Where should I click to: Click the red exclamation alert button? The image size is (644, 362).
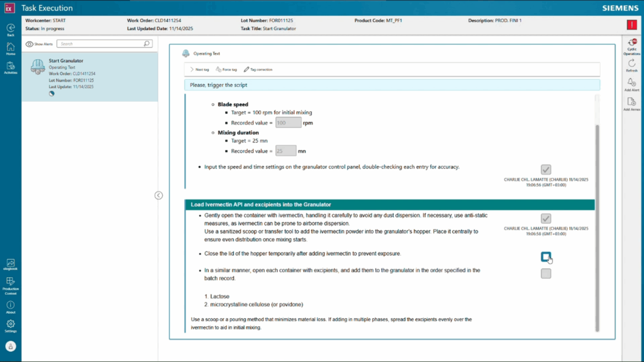tap(631, 25)
